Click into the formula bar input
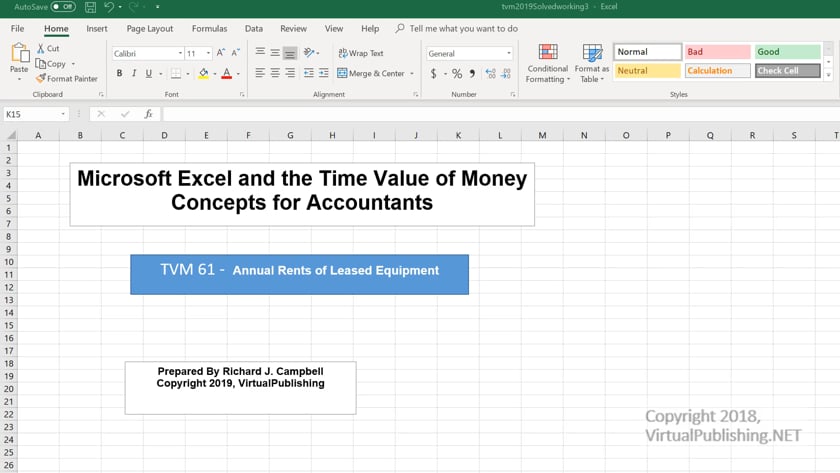This screenshot has height=473, width=840. pos(501,114)
